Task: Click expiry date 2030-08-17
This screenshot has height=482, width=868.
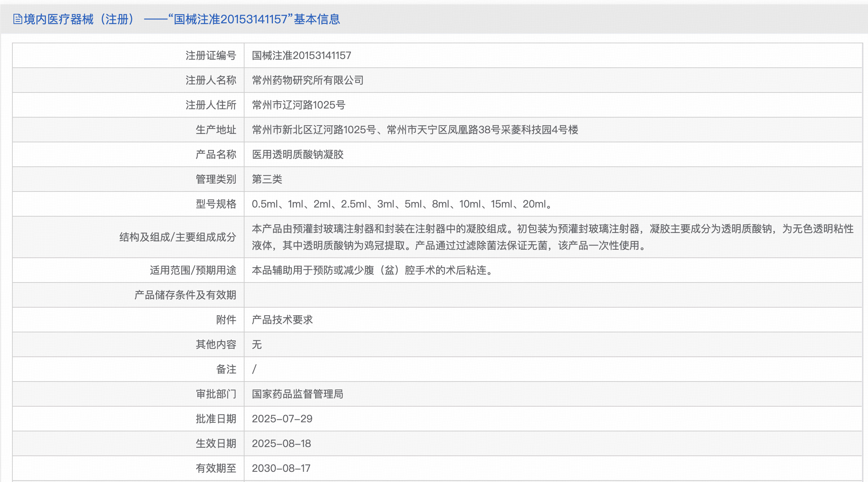Action: 281,468
